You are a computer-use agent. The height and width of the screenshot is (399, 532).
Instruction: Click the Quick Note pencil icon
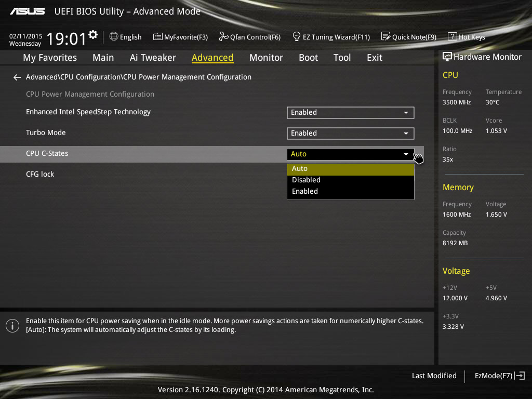[386, 36]
